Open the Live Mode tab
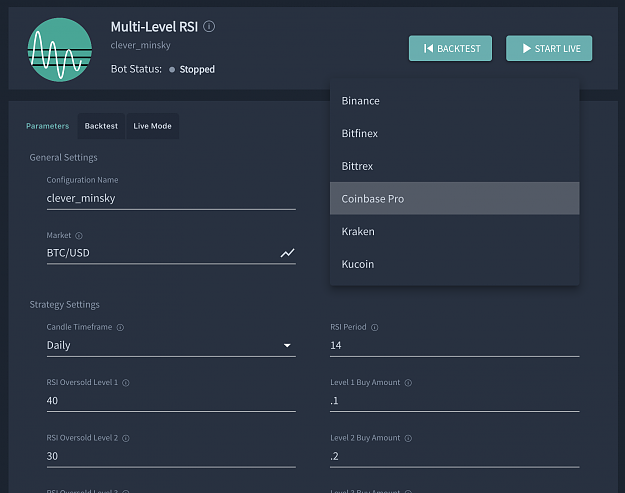This screenshot has height=493, width=625. point(152,126)
